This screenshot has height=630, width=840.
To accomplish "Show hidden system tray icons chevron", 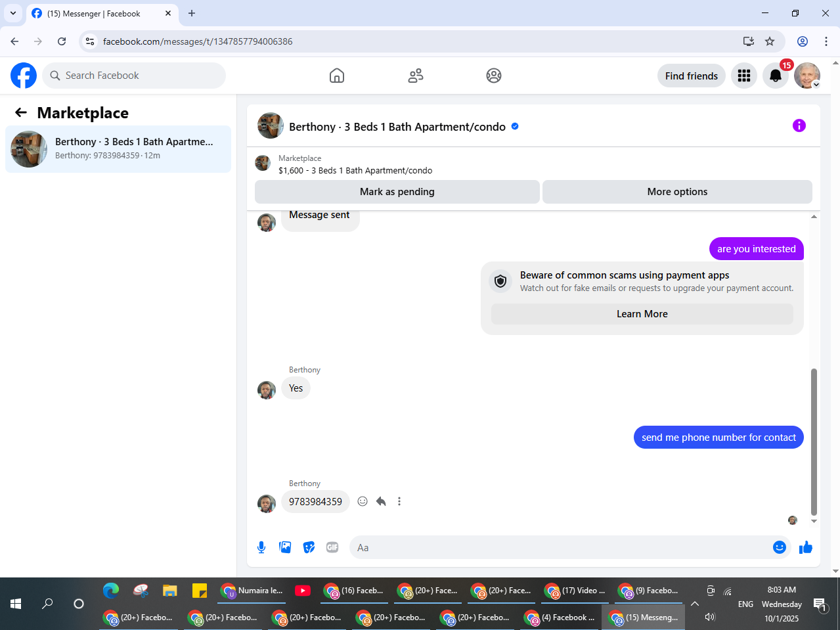I will point(695,604).
